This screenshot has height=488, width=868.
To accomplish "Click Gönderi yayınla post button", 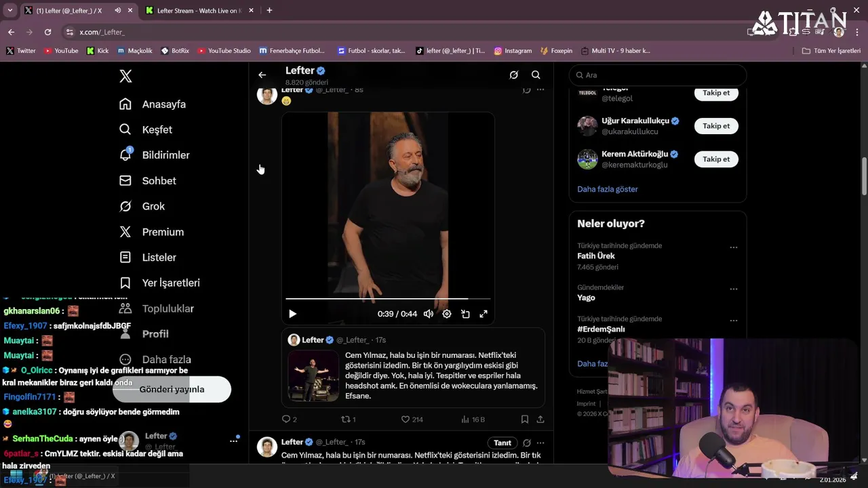I will click(x=172, y=390).
